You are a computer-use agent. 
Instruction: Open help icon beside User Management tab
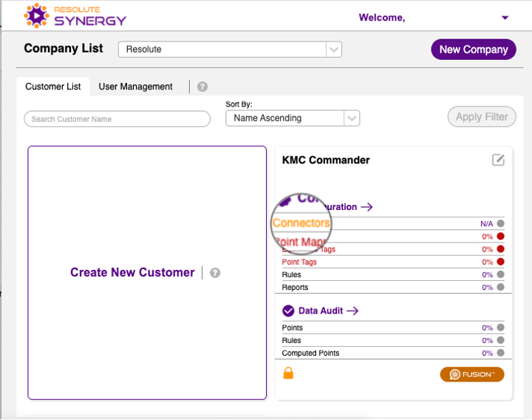pyautogui.click(x=202, y=87)
